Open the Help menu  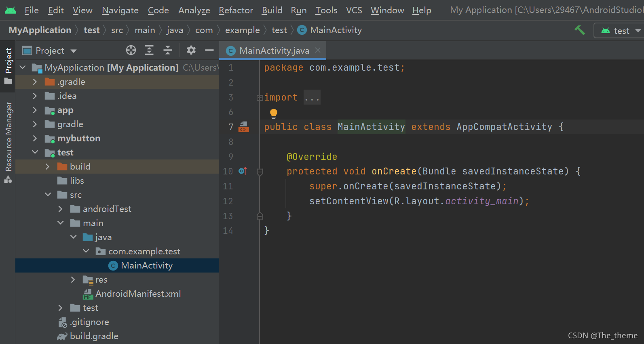(x=422, y=10)
